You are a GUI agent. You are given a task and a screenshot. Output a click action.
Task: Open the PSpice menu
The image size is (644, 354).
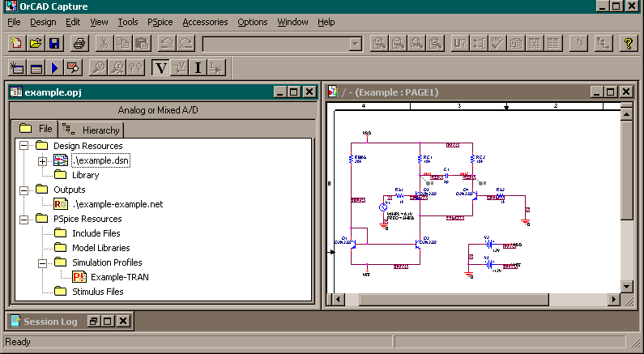(x=160, y=22)
